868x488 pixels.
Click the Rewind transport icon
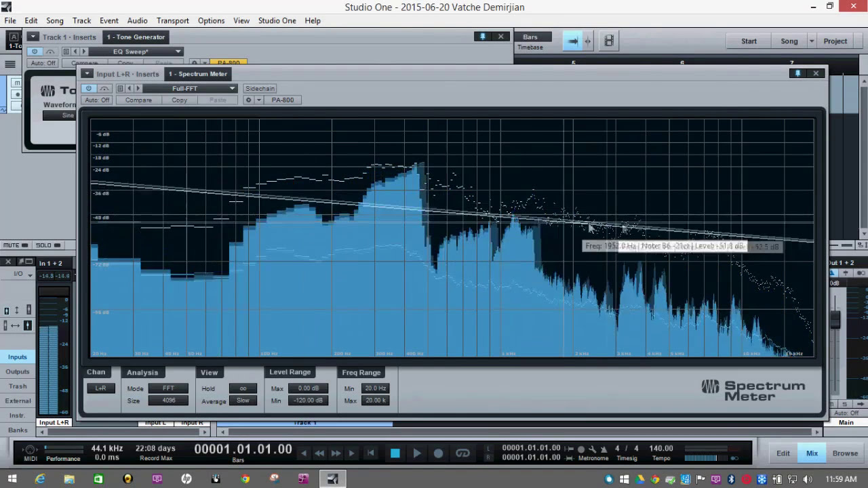coord(319,453)
